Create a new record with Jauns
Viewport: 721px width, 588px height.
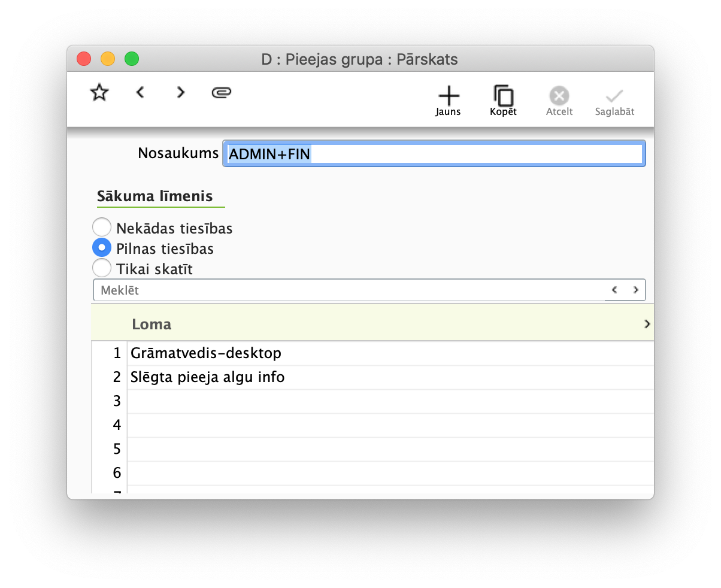(448, 99)
